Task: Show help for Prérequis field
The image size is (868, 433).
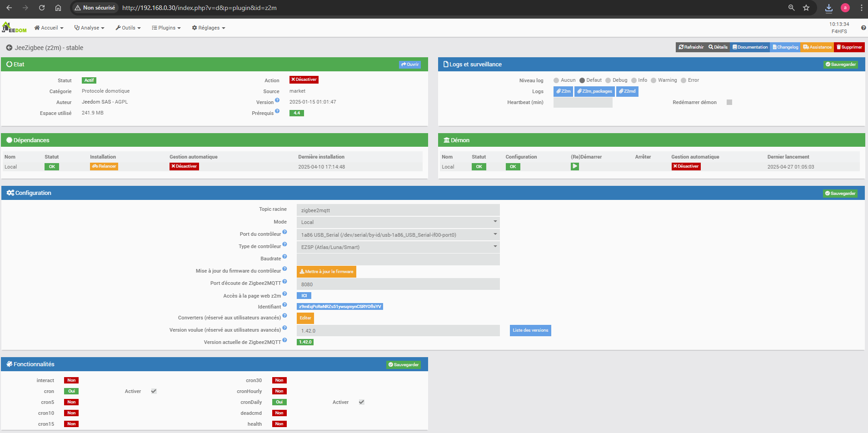Action: coord(277,111)
